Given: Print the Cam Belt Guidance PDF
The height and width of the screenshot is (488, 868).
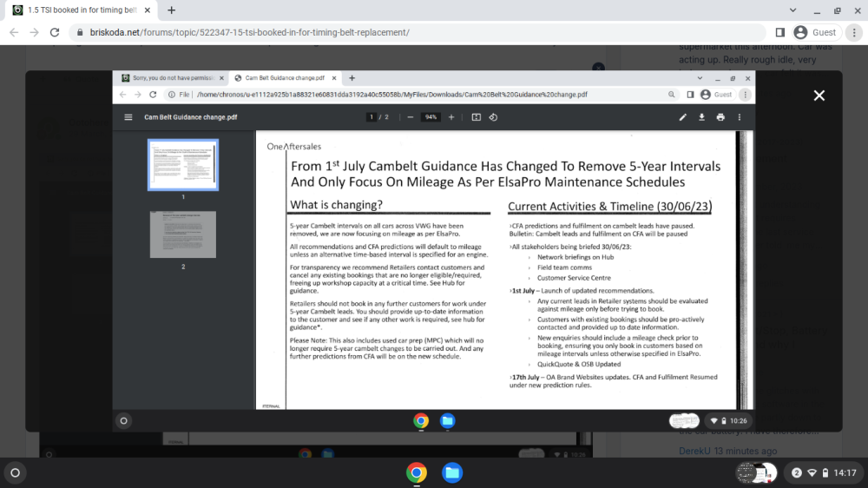Looking at the screenshot, I should click(x=720, y=117).
